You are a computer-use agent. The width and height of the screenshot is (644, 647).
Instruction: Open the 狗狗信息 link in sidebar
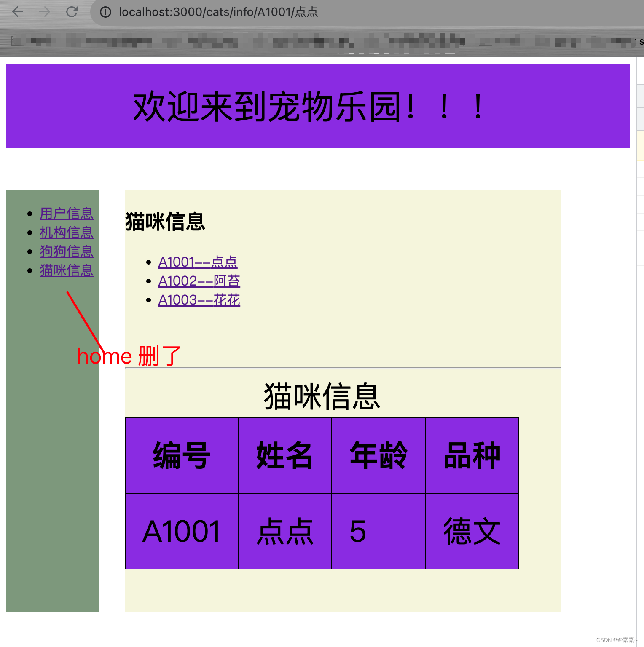66,251
